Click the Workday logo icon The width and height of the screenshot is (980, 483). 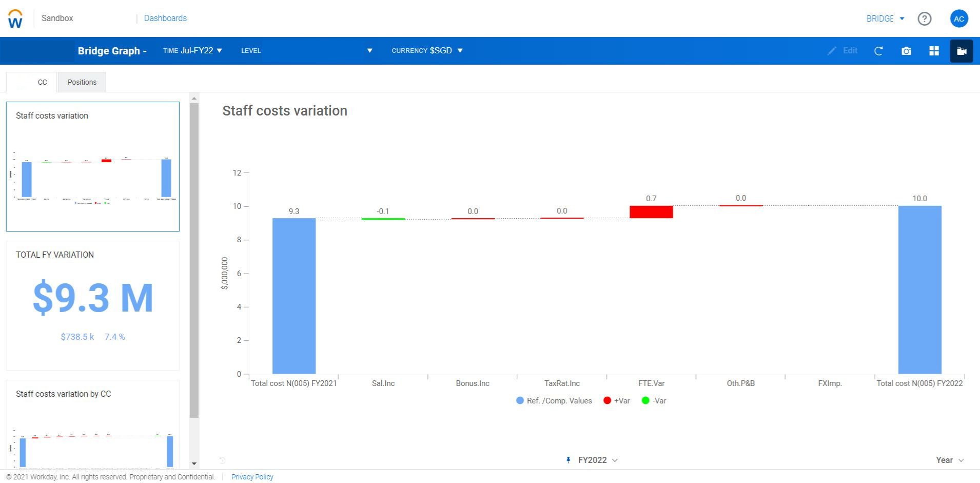point(15,18)
